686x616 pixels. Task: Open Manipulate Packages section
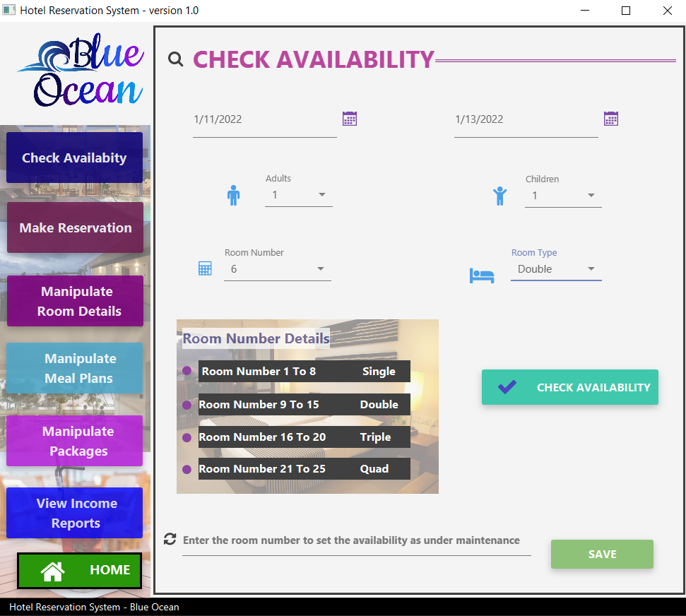[74, 441]
